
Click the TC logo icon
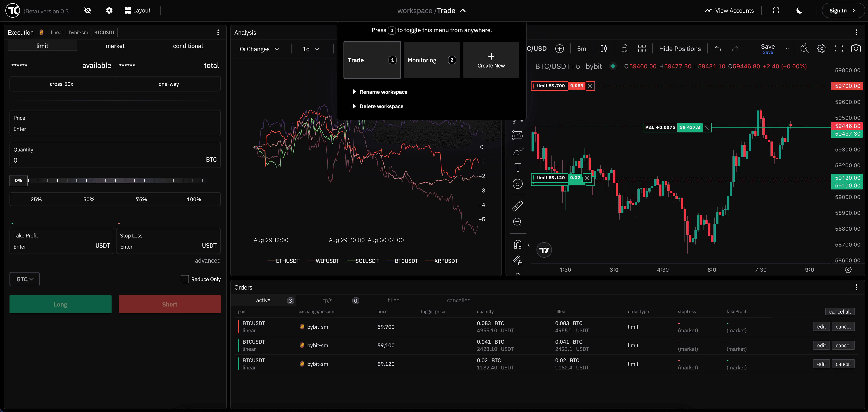click(x=13, y=10)
